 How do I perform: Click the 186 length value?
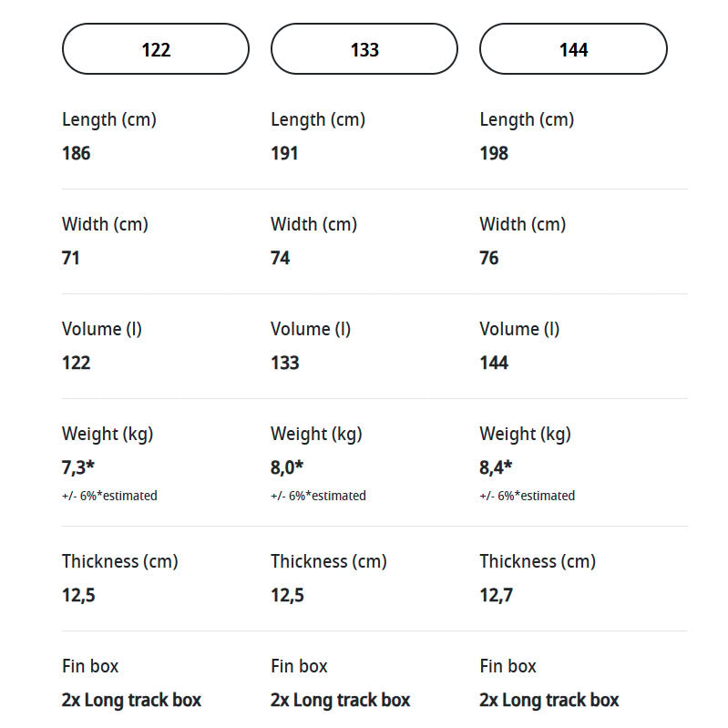[77, 153]
